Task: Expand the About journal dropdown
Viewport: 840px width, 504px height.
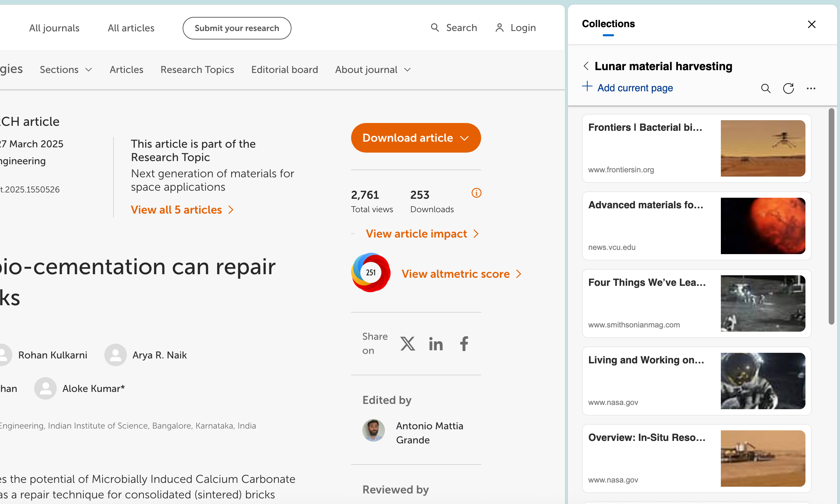Action: click(x=373, y=69)
